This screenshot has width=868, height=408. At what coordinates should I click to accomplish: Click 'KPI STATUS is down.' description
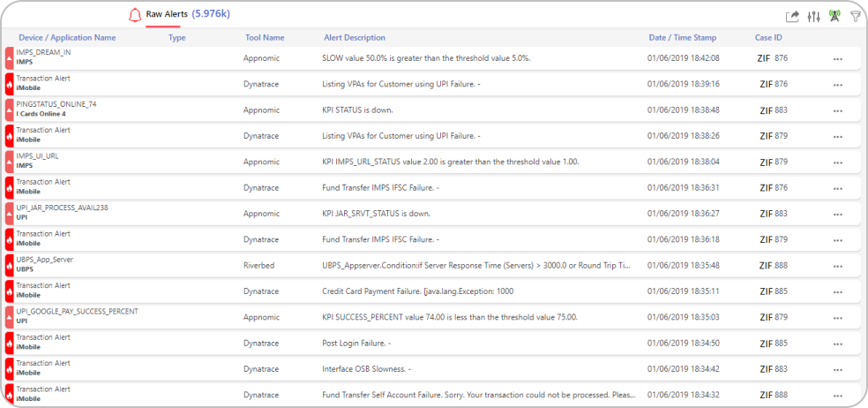tap(357, 110)
